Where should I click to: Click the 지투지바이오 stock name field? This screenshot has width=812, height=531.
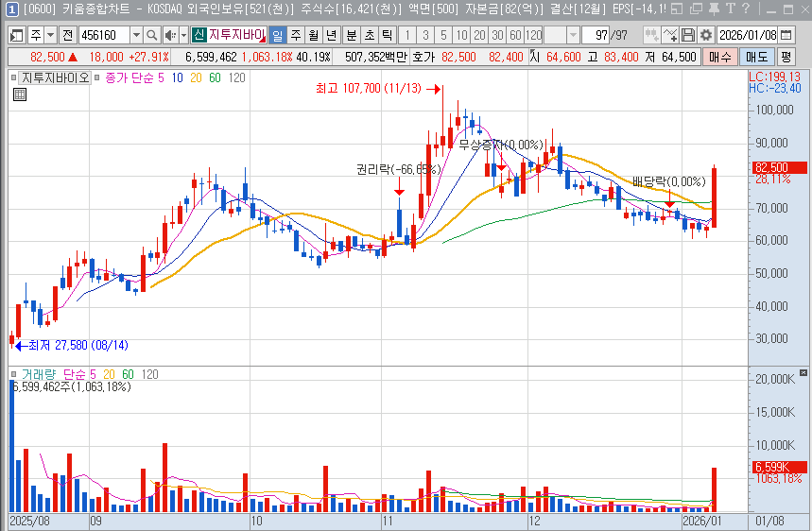pos(236,35)
